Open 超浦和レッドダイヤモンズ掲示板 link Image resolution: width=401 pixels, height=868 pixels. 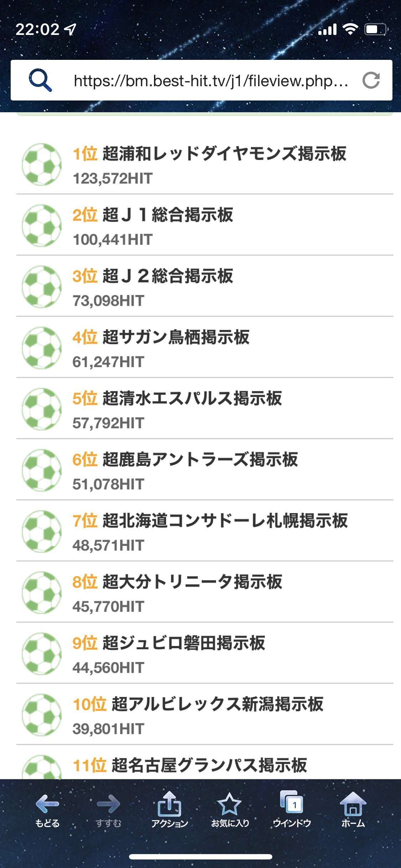224,154
